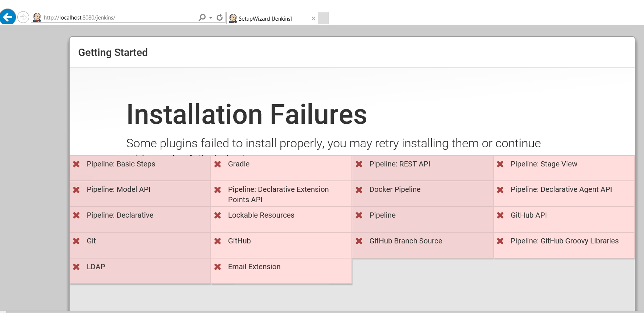Click the red X beside the GitHub plugin
This screenshot has width=644, height=313.
(218, 241)
